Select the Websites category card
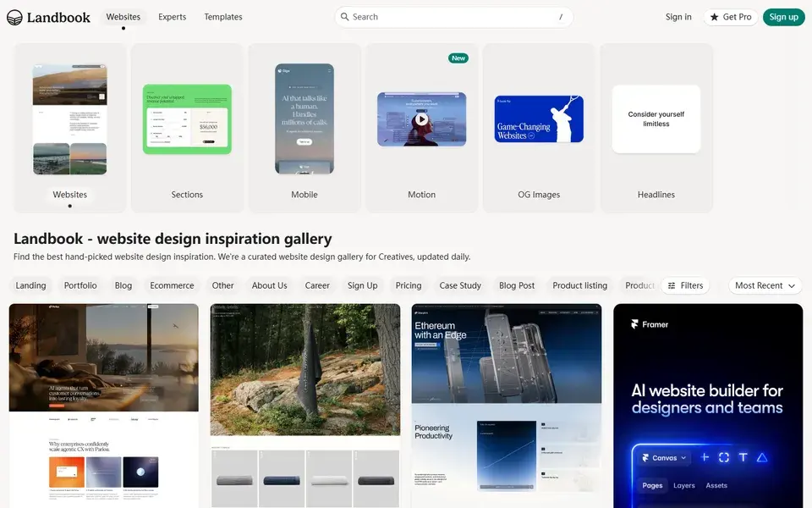 (70, 128)
